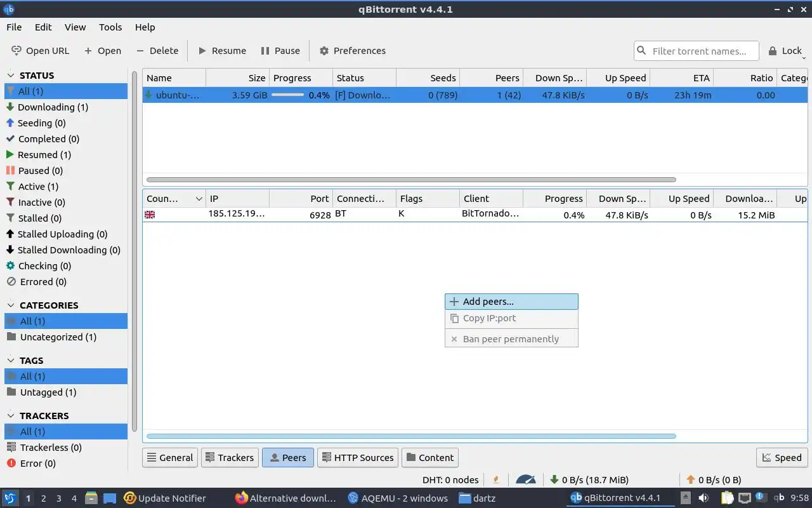Click the volume speaker icon in the tray

(x=704, y=498)
